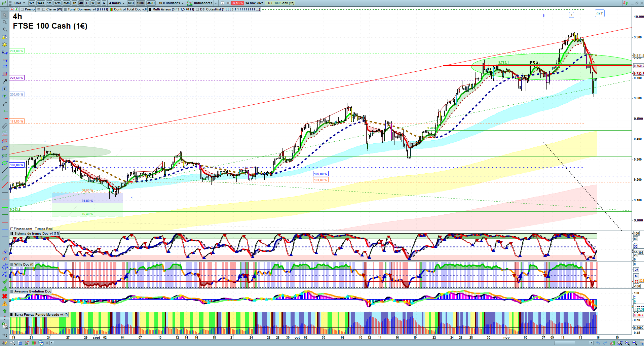Image resolution: width=644 pixels, height=346 pixels.
Task: Toggle the Precio checkbox
Action: coord(22,9)
